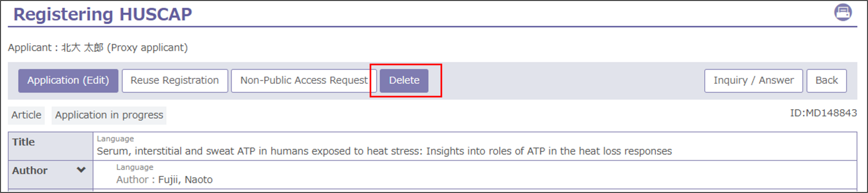The height and width of the screenshot is (193, 868).
Task: Click the Registering HUSCAP page heading
Action: tap(102, 14)
